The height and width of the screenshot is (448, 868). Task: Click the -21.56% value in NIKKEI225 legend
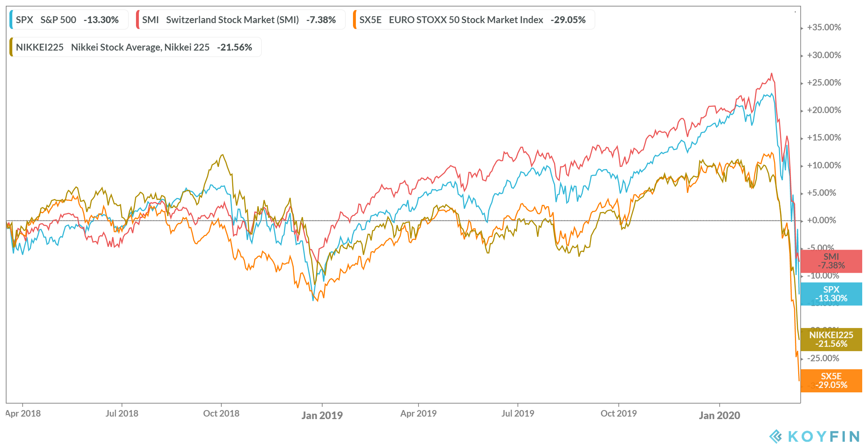[x=235, y=47]
